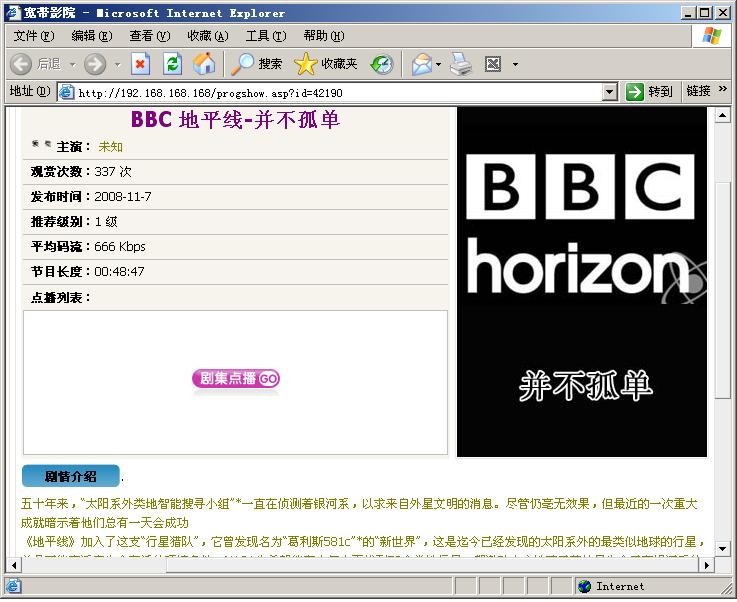The height and width of the screenshot is (602, 737).
Task: Click the 点播列表 label
Action: (x=60, y=297)
